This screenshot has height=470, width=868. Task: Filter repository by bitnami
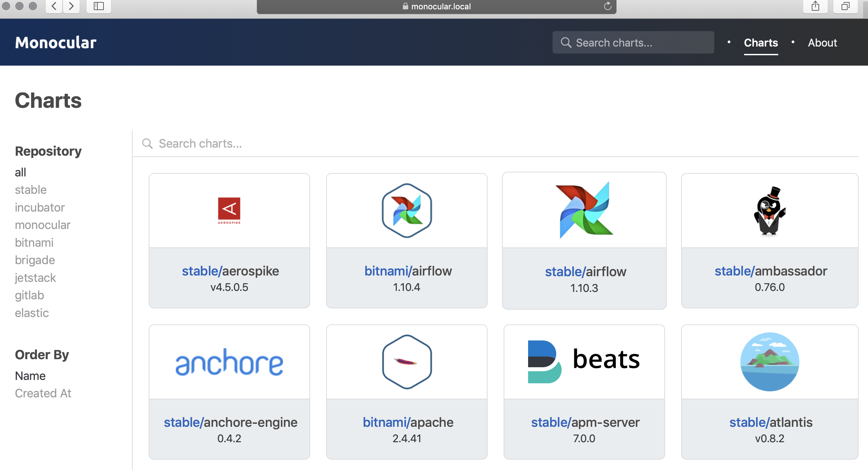34,243
